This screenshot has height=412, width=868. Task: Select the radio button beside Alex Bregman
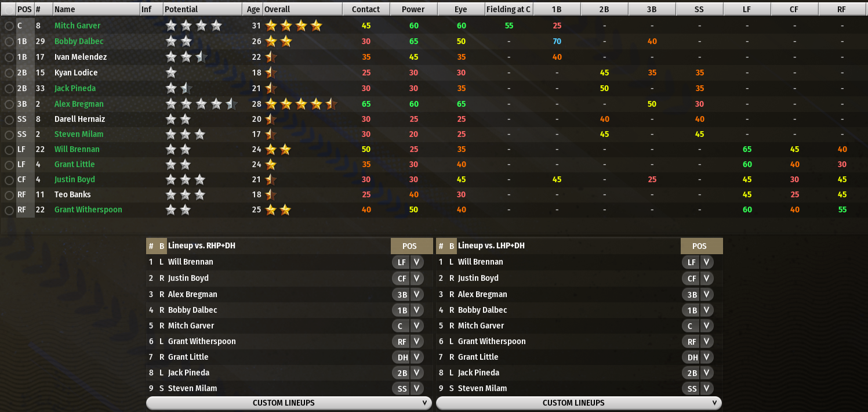[9, 104]
